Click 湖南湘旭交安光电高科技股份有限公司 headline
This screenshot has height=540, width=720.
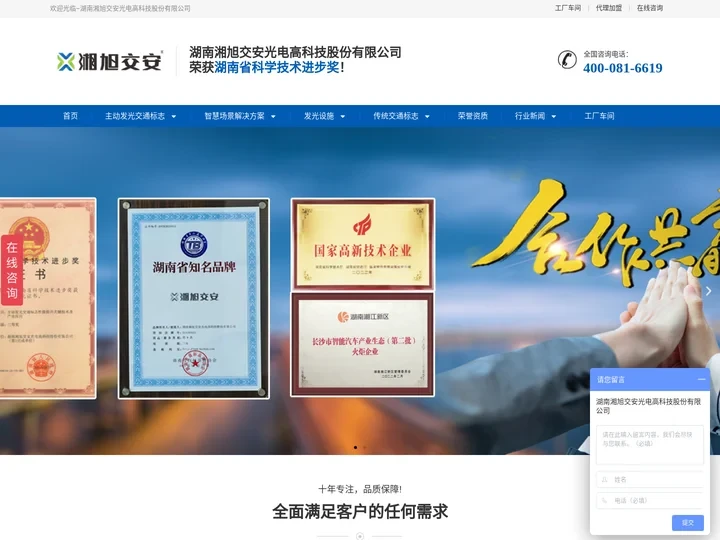[295, 52]
